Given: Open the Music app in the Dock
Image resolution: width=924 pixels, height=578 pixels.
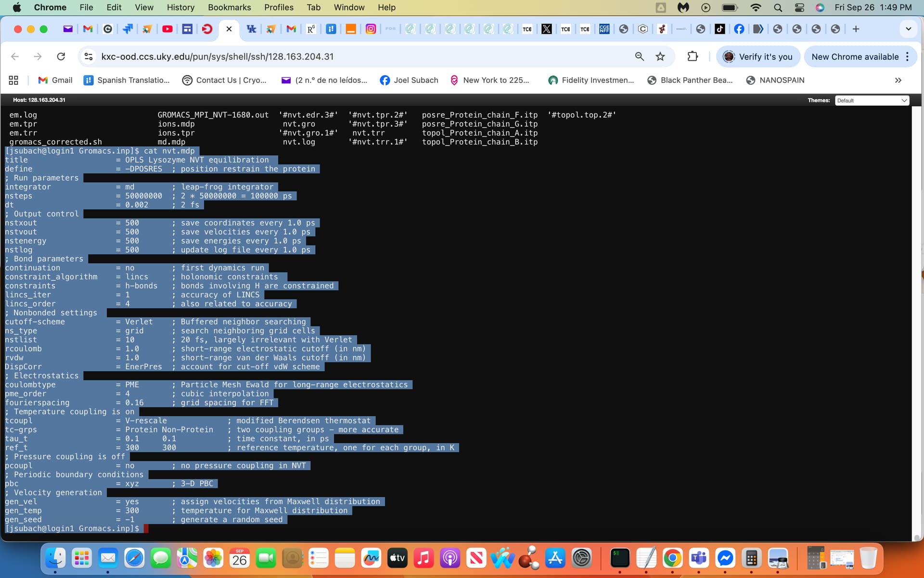Looking at the screenshot, I should point(423,558).
